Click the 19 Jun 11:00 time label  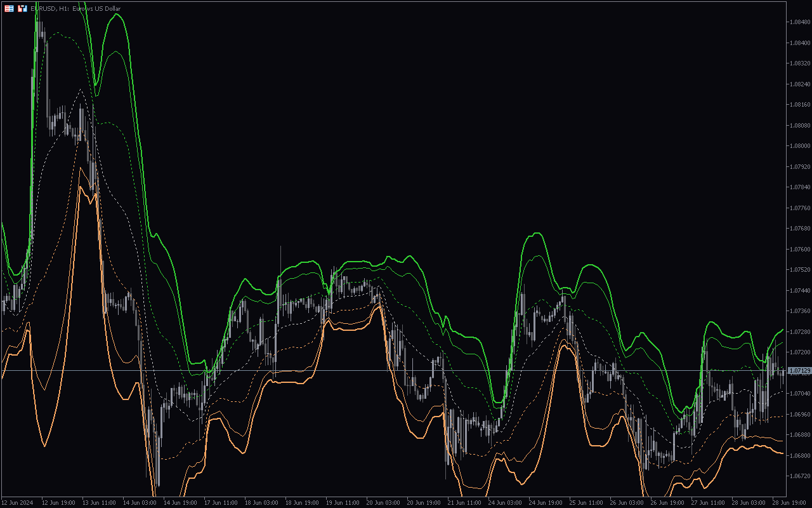click(x=343, y=502)
